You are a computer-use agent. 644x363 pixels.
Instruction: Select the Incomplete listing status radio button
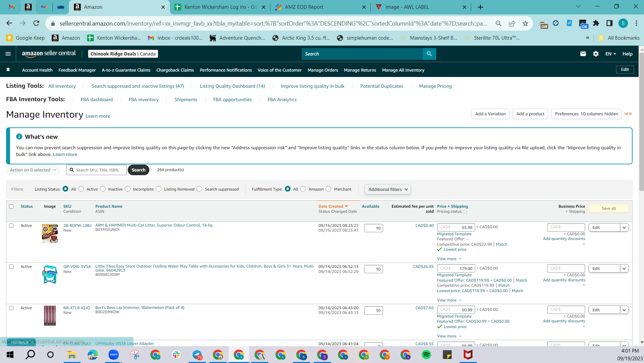coord(128,189)
